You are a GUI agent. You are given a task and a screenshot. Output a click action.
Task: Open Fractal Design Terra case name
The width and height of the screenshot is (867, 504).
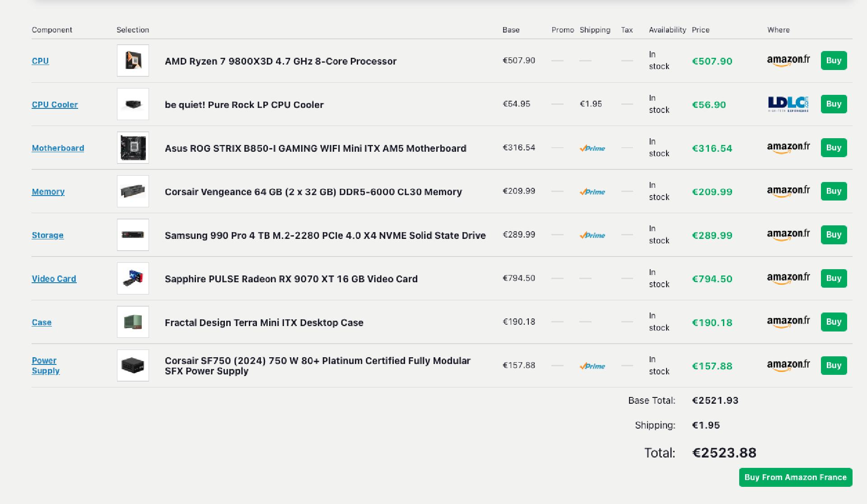[264, 323]
